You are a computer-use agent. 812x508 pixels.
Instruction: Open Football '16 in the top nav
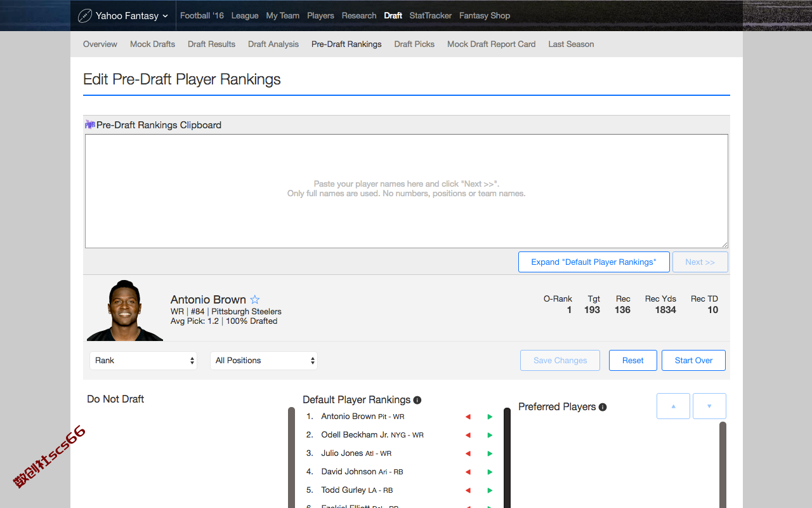click(202, 15)
